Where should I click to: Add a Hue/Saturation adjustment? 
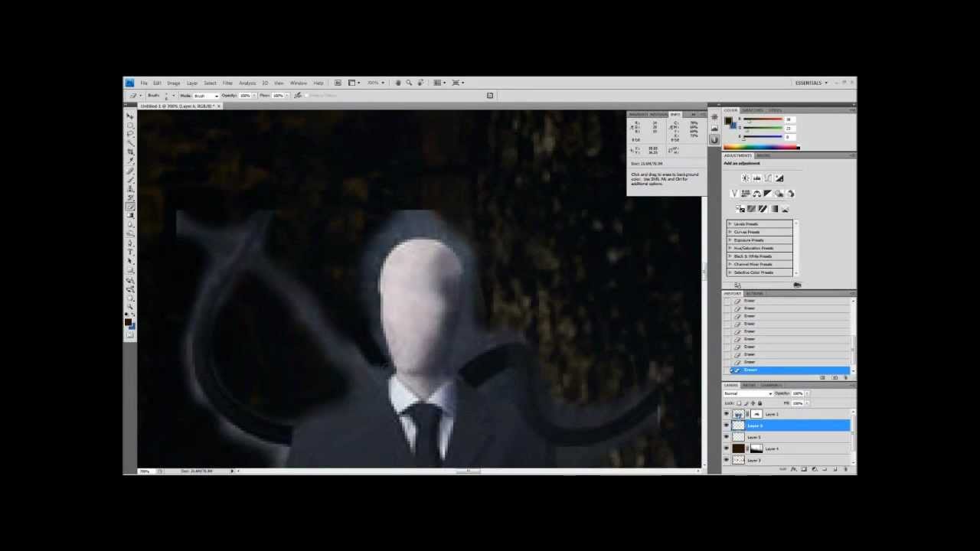(x=746, y=194)
